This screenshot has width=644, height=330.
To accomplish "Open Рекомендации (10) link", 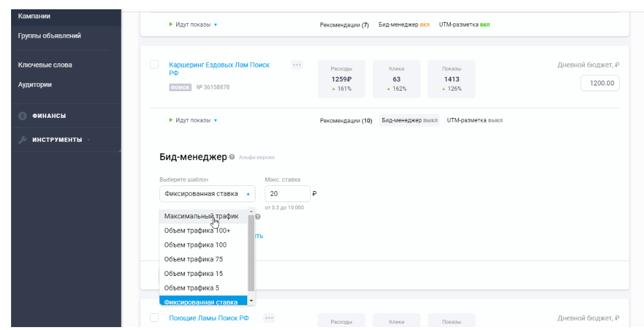I will (x=346, y=121).
